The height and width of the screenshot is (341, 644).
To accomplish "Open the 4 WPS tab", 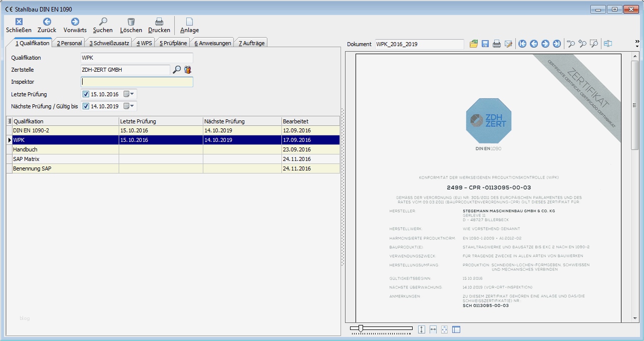I will 144,43.
